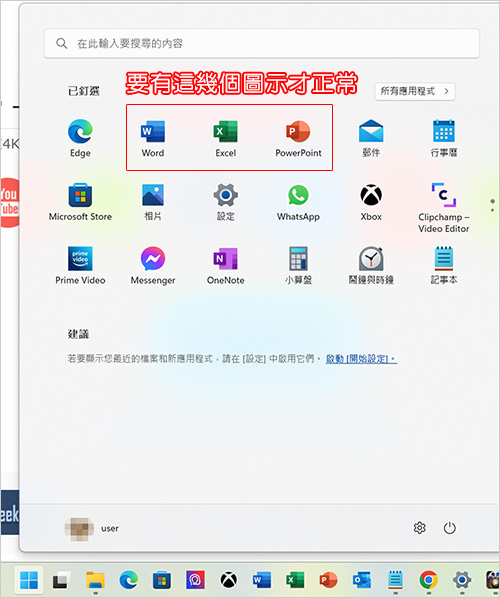
Task: Open PowerPoint from the taskbar
Action: pos(328,580)
